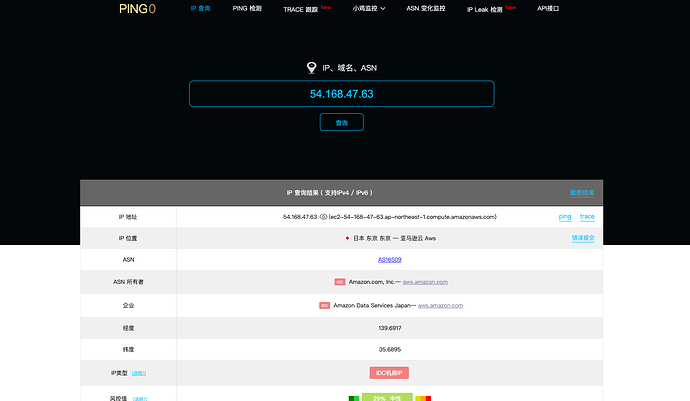Click the green risk score bar

point(387,397)
